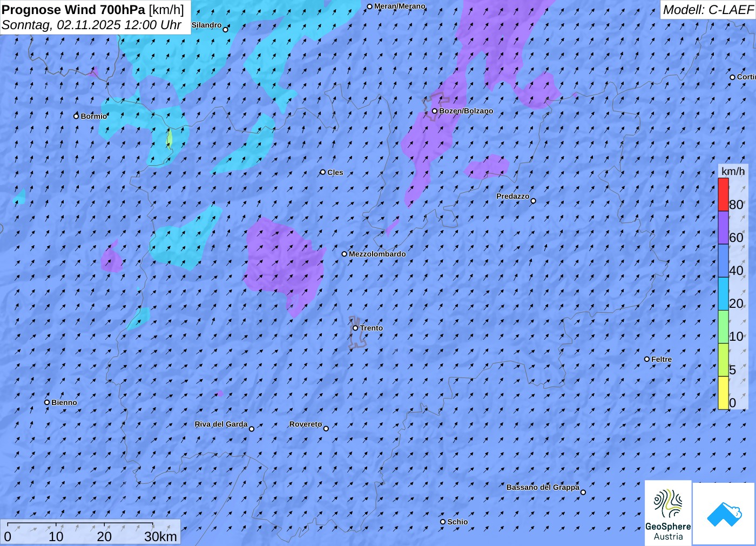
Task: Click the Schio location marker
Action: point(443,522)
